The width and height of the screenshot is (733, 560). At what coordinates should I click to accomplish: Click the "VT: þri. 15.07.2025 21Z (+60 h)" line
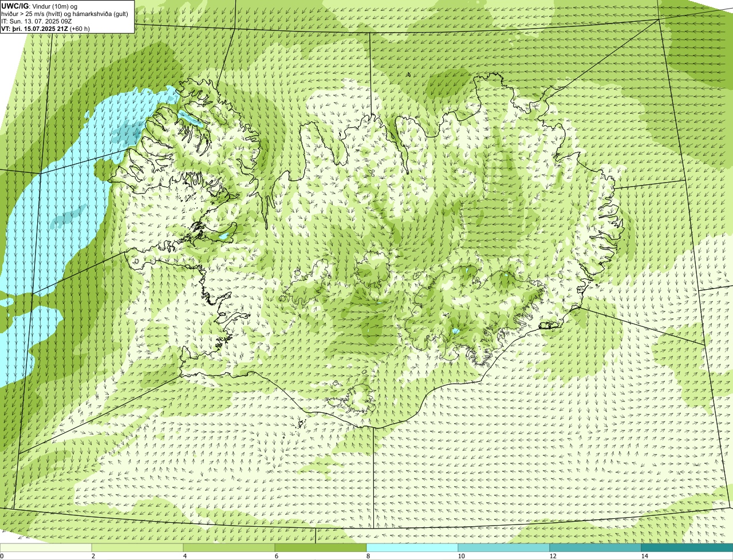[46, 29]
